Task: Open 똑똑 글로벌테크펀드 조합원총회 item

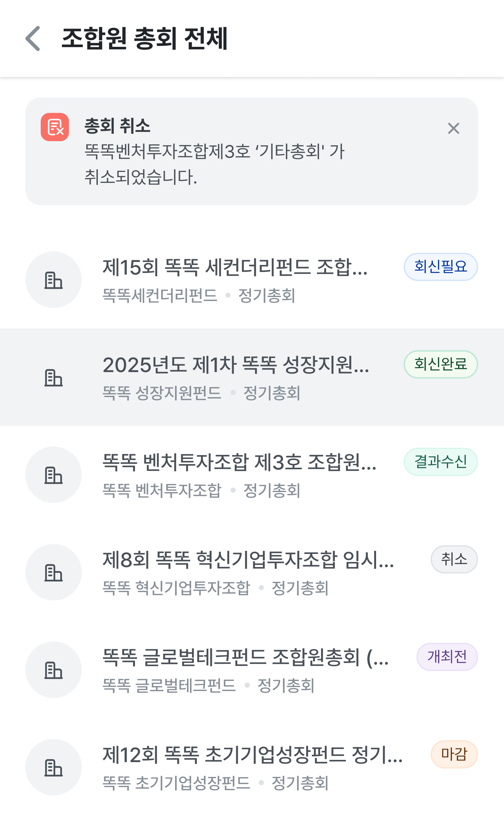Action: (x=245, y=657)
